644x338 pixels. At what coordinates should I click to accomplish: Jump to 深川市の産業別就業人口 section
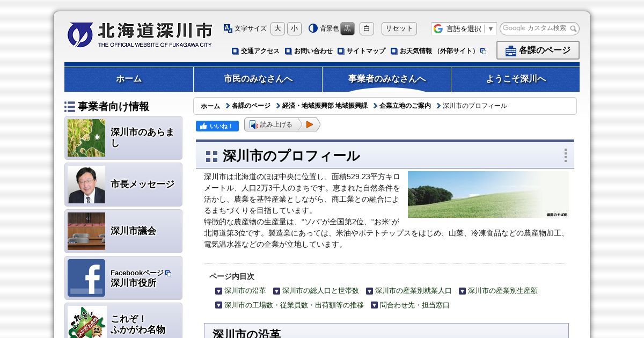[413, 291]
